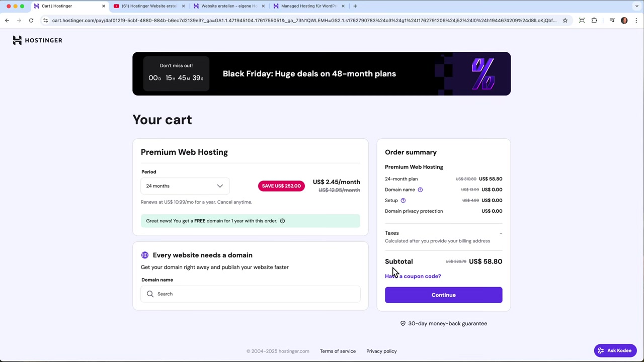Click the money-back guarantee shield icon
The width and height of the screenshot is (644, 362).
pyautogui.click(x=403, y=324)
